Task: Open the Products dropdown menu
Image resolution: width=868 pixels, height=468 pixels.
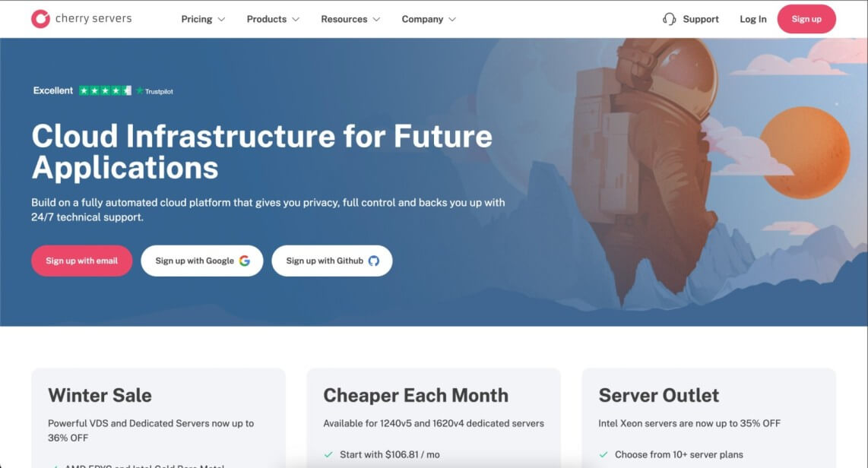Action: pos(273,19)
